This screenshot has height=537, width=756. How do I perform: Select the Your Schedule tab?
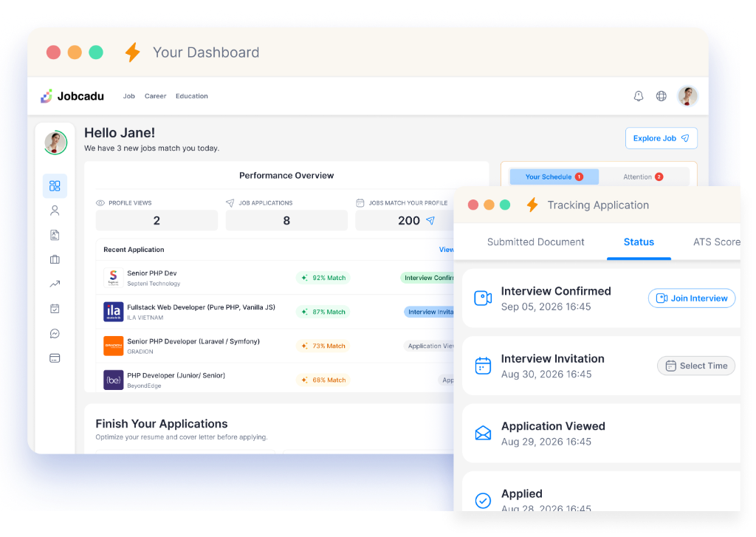(554, 177)
